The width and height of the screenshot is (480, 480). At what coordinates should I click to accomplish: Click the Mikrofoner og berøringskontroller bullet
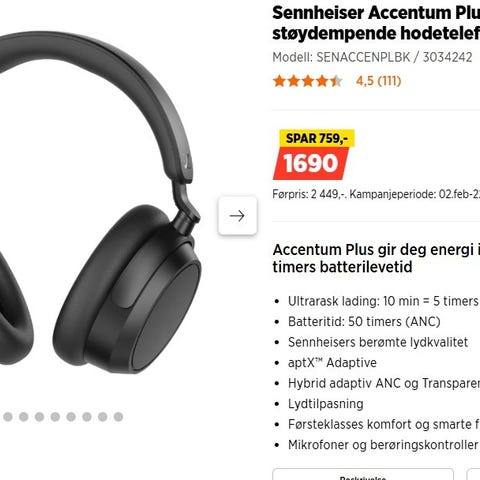(383, 445)
